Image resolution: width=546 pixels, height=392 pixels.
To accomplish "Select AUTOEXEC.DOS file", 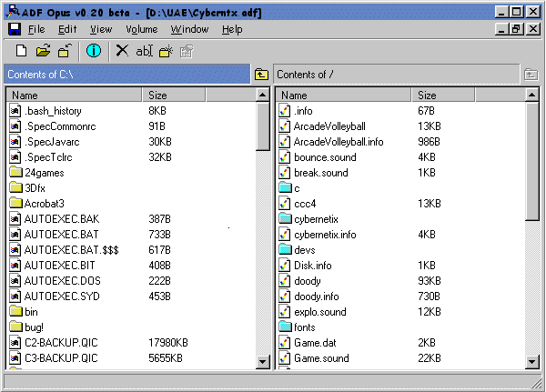I will click(62, 280).
